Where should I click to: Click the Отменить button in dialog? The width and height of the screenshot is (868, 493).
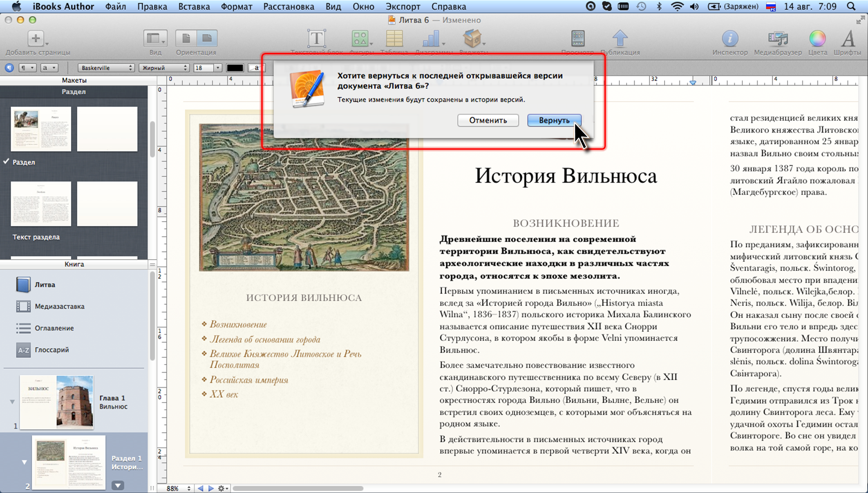[x=488, y=120]
